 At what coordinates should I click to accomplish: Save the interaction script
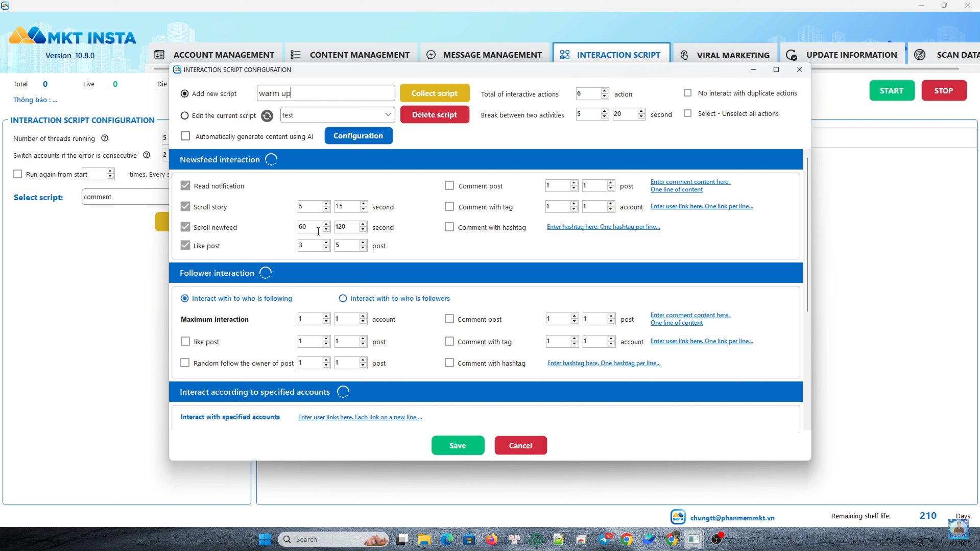tap(458, 445)
